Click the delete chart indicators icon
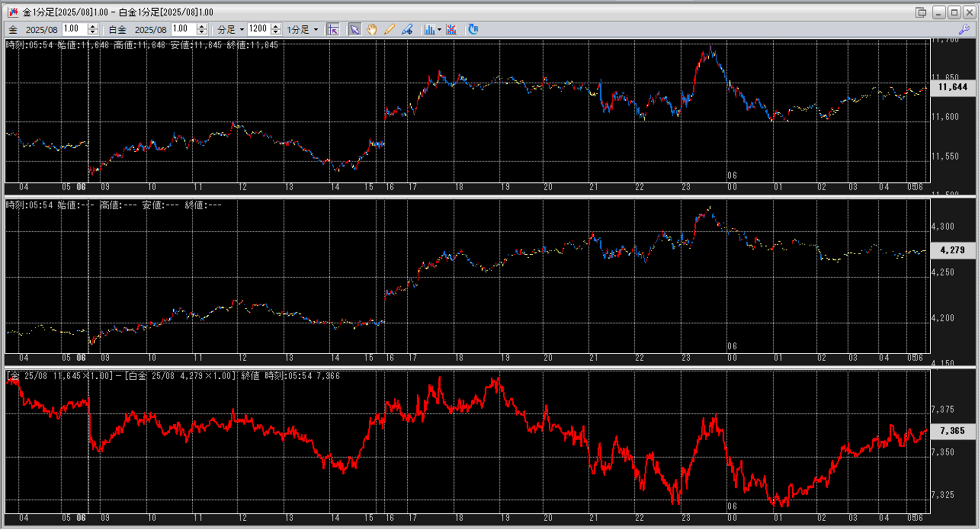Image resolution: width=980 pixels, height=530 pixels. [x=451, y=30]
